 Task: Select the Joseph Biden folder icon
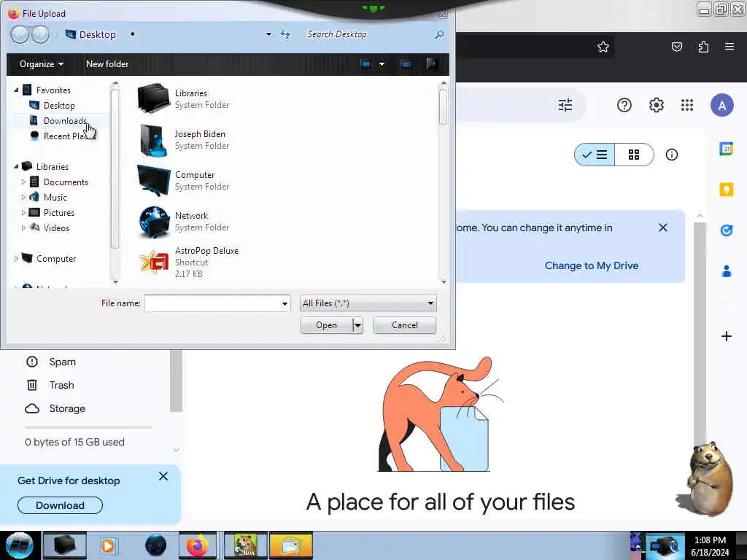pyautogui.click(x=153, y=139)
